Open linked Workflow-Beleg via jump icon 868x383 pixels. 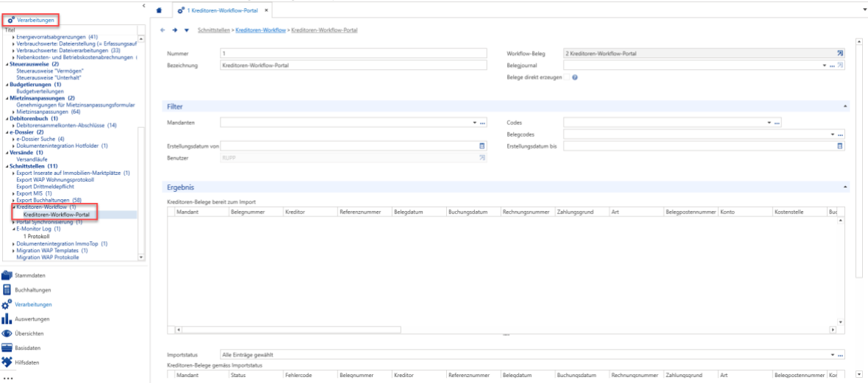[x=840, y=54]
